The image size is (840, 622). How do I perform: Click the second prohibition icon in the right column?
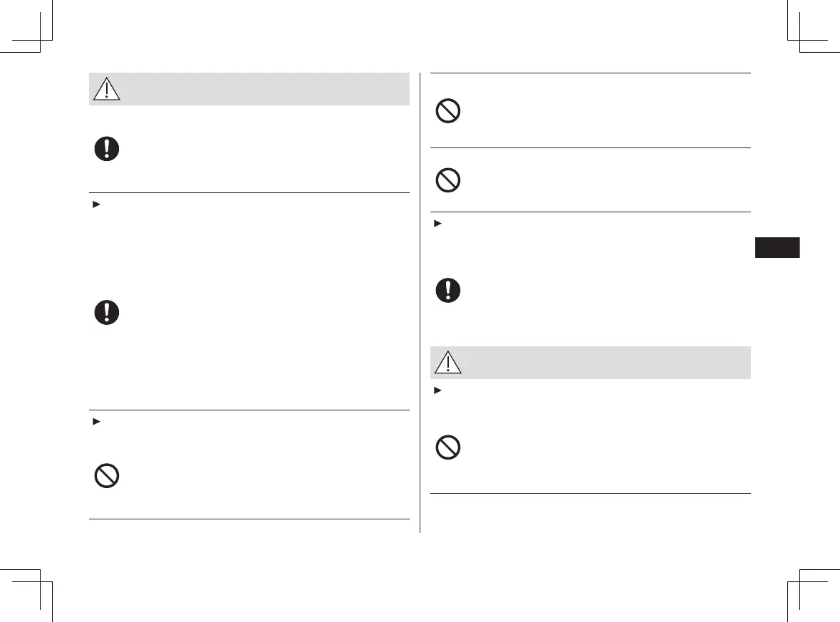[449, 180]
